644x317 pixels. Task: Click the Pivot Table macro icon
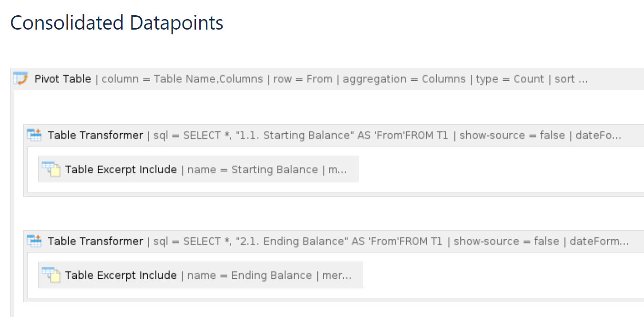[20, 78]
